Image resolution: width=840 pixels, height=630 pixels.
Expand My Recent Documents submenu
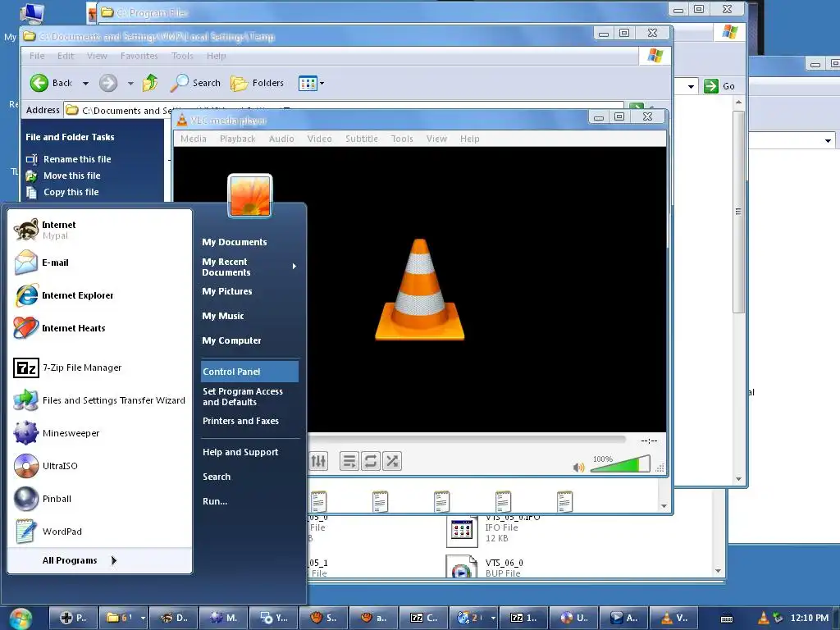click(249, 267)
